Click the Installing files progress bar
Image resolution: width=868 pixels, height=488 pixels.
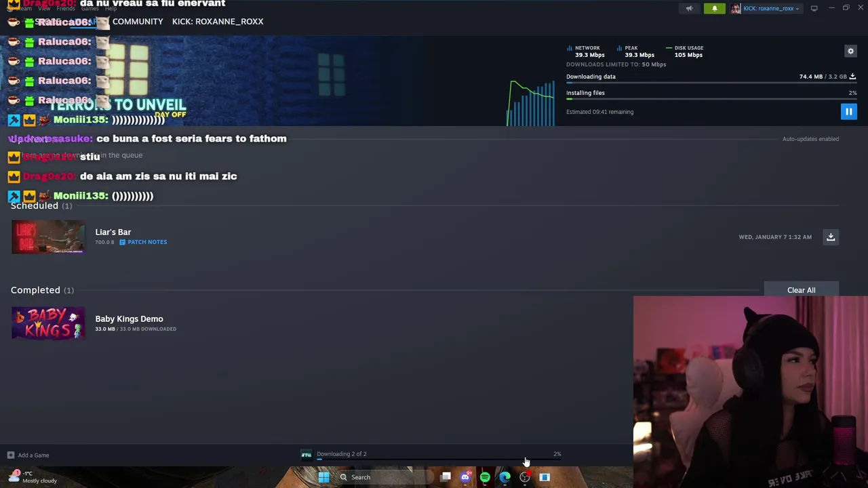(x=711, y=99)
